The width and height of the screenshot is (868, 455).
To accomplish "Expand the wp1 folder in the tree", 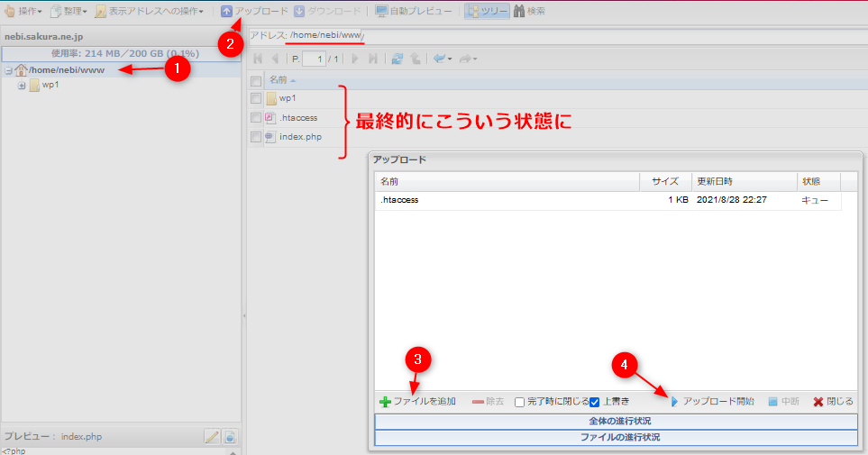I will 21,86.
